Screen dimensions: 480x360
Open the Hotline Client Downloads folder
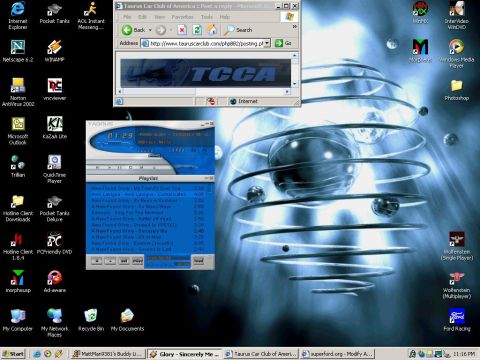18,208
